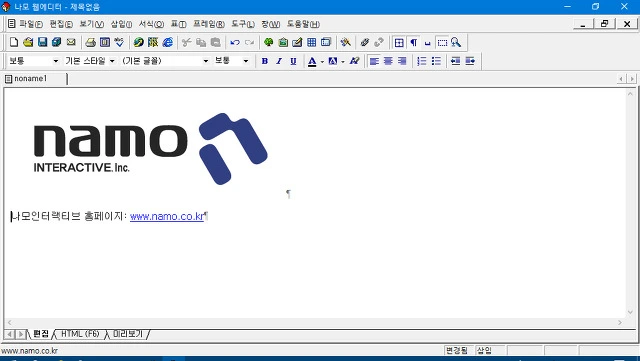The image size is (640, 361).
Task: Open the (기본 글꼴) font dropdown
Action: 165,61
